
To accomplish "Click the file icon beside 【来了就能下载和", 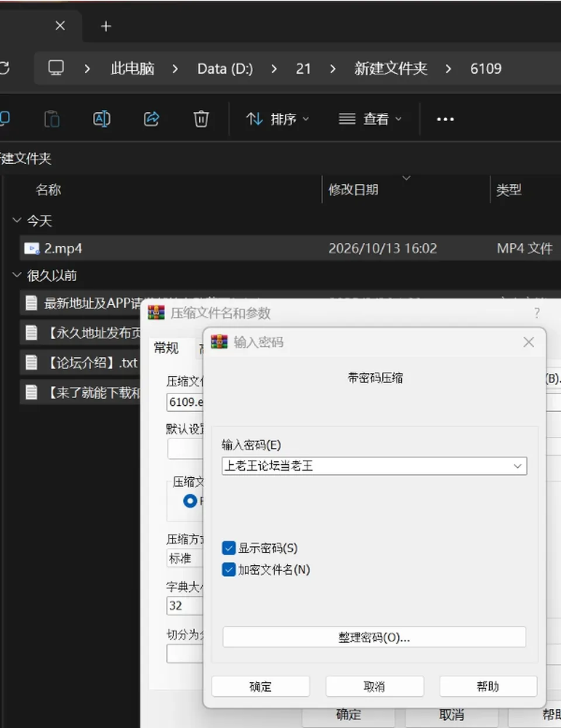I will [32, 392].
